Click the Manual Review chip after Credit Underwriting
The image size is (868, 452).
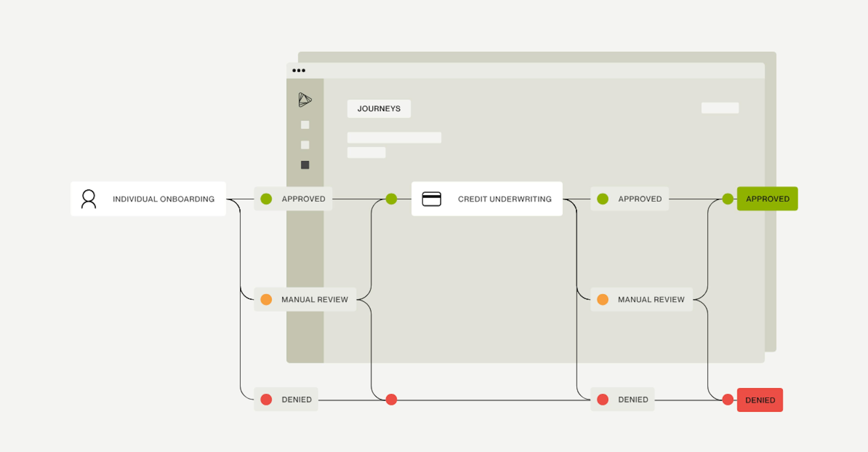tap(642, 299)
